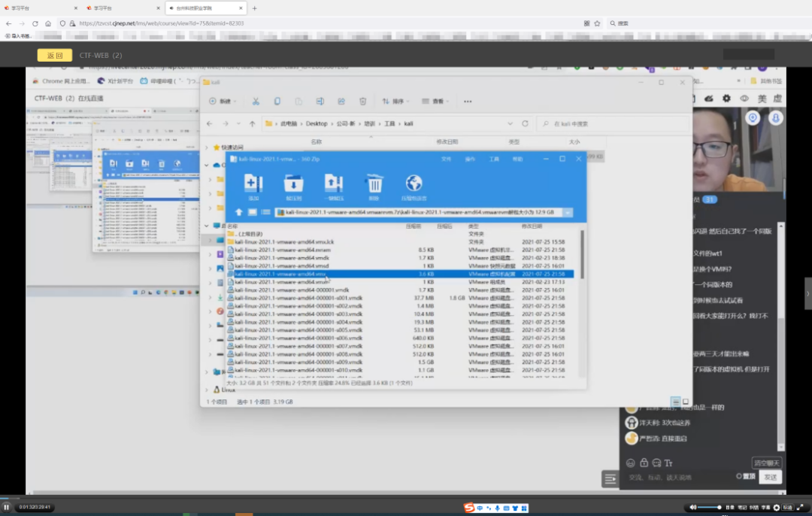812x516 pixels.
Task: Expand the Linux node in Explorer sidebar
Action: coord(207,390)
